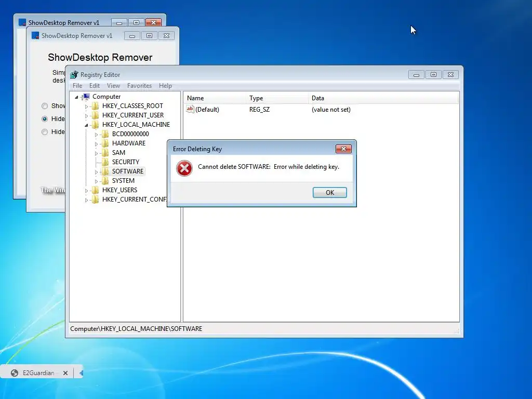Image resolution: width=532 pixels, height=399 pixels.
Task: Click the registry path in status bar
Action: (x=136, y=329)
